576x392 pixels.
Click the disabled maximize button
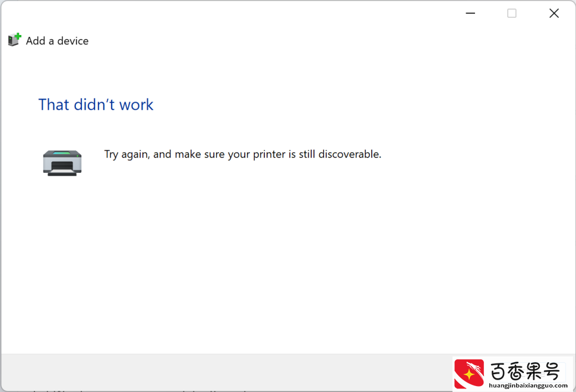click(x=512, y=13)
